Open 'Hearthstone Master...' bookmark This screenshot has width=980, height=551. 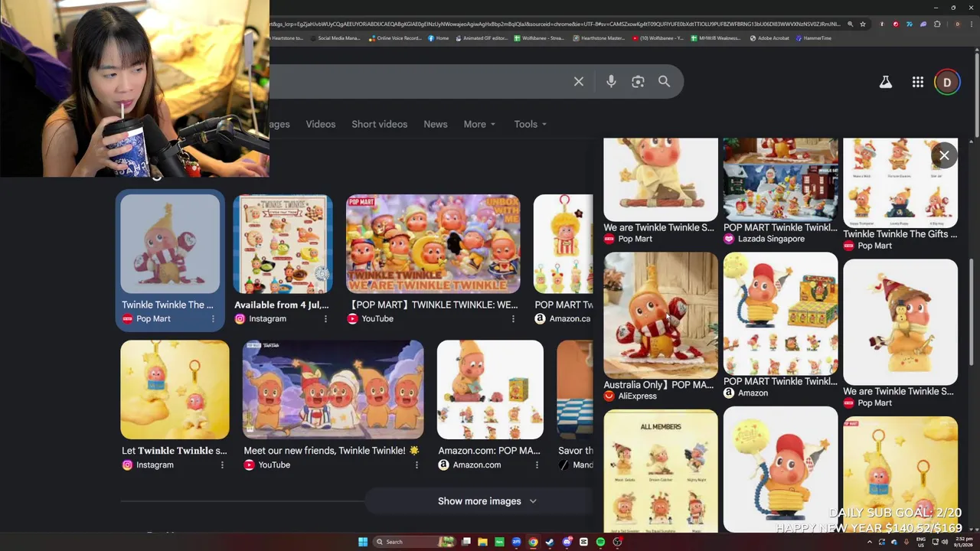click(x=599, y=37)
